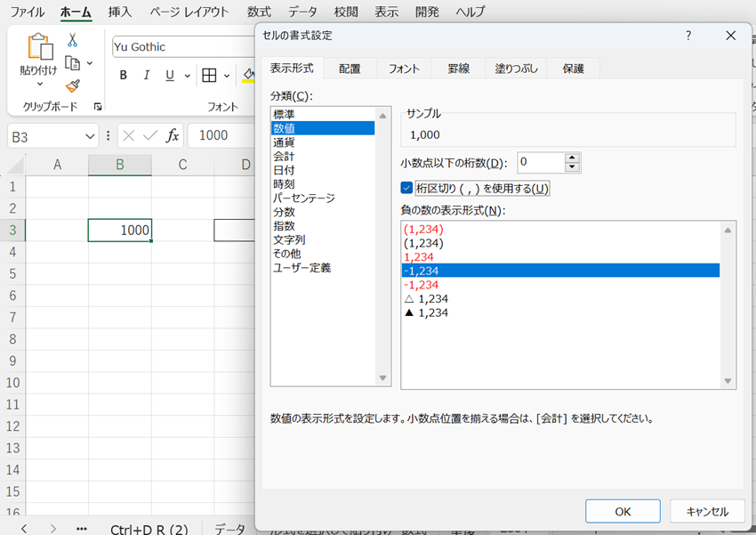Open the 開発 ribbon tab
Viewport: 756px width, 535px height.
pos(427,12)
